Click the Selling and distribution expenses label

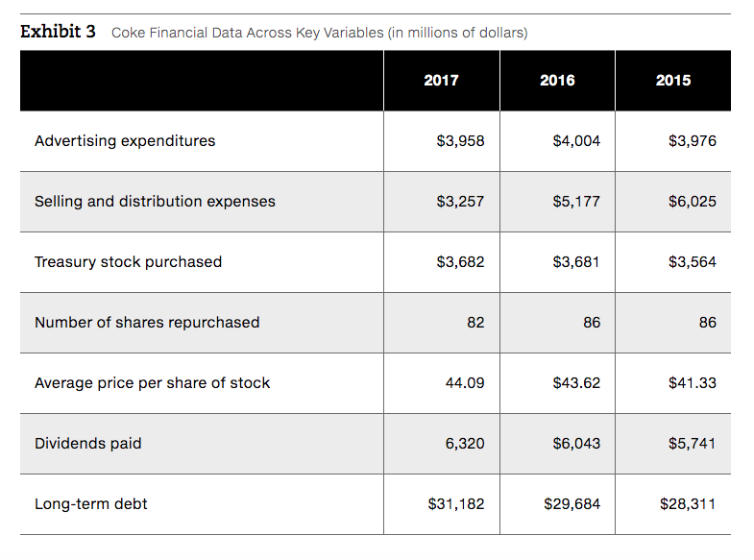[155, 202]
